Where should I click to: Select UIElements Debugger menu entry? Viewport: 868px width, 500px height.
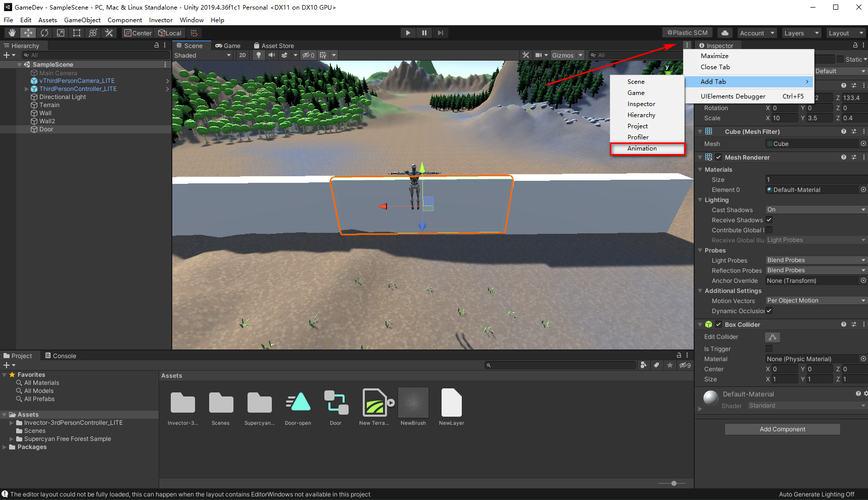coord(749,96)
